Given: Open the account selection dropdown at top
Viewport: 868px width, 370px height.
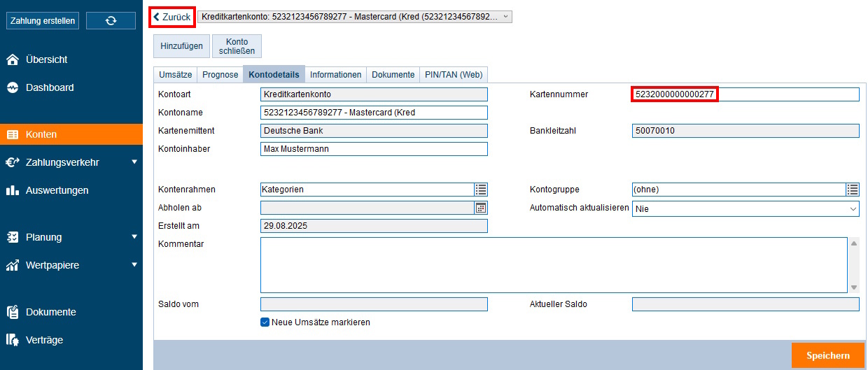Looking at the screenshot, I should (x=355, y=17).
